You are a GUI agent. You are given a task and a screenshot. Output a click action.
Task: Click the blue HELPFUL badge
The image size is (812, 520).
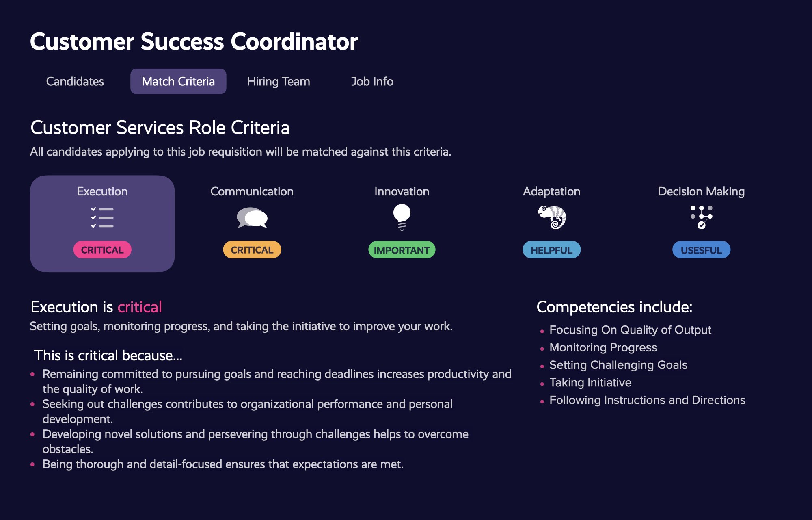coord(552,250)
